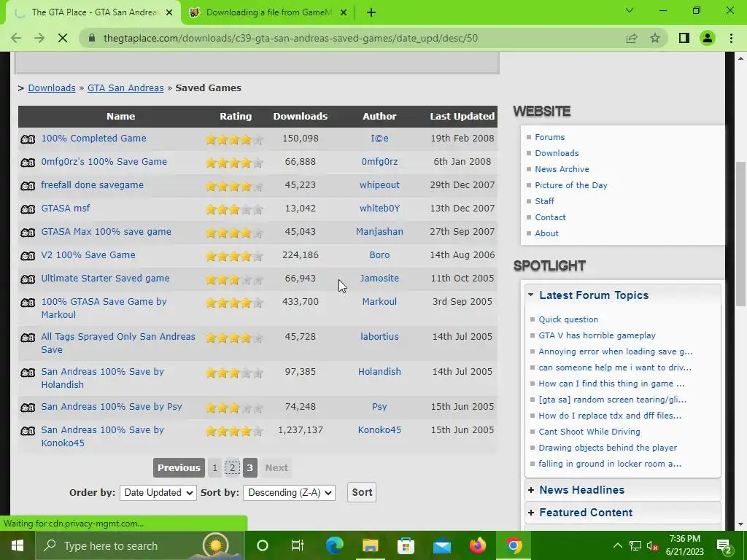Open Microsoft Store from the taskbar

point(406,545)
